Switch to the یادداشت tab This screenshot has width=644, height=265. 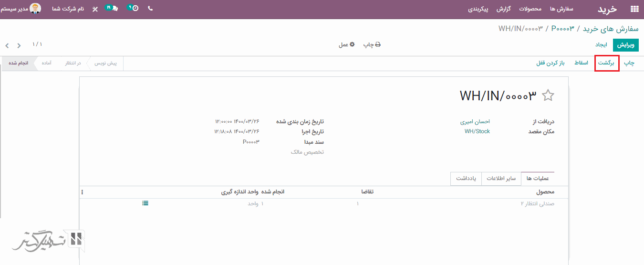click(466, 179)
